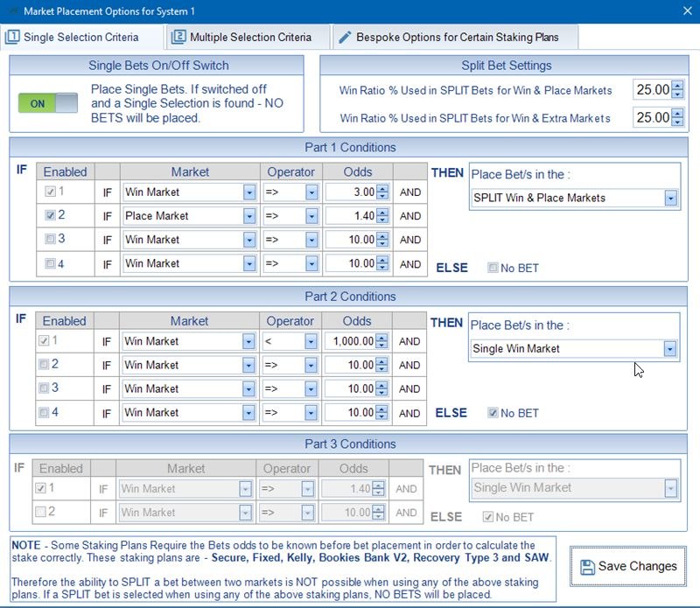Open Part 1 row 3 market dropdown
This screenshot has width=700, height=608.
click(x=249, y=240)
